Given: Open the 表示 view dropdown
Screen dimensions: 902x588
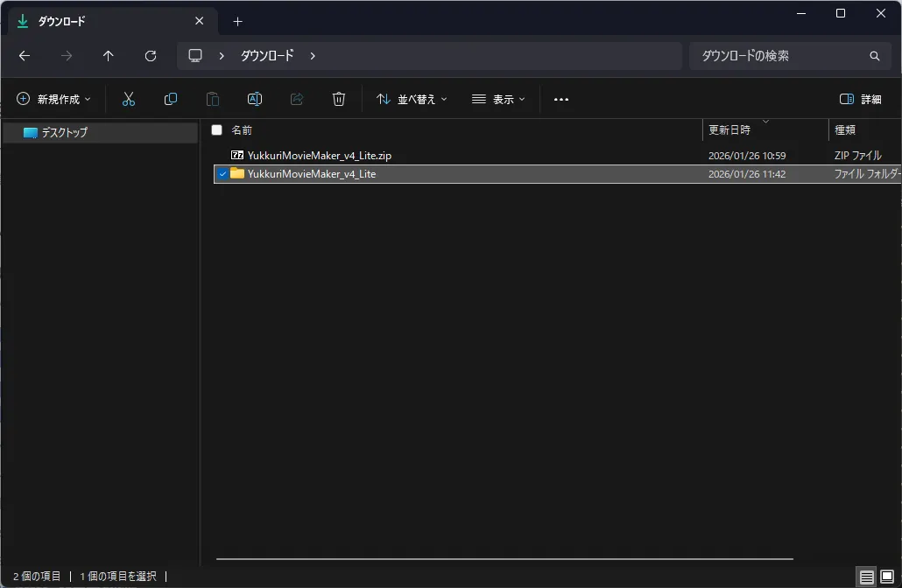Looking at the screenshot, I should (498, 100).
